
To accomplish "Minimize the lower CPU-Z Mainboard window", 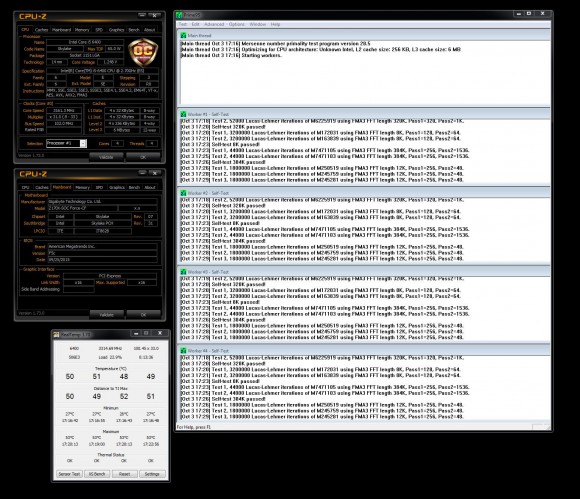I will (x=143, y=173).
